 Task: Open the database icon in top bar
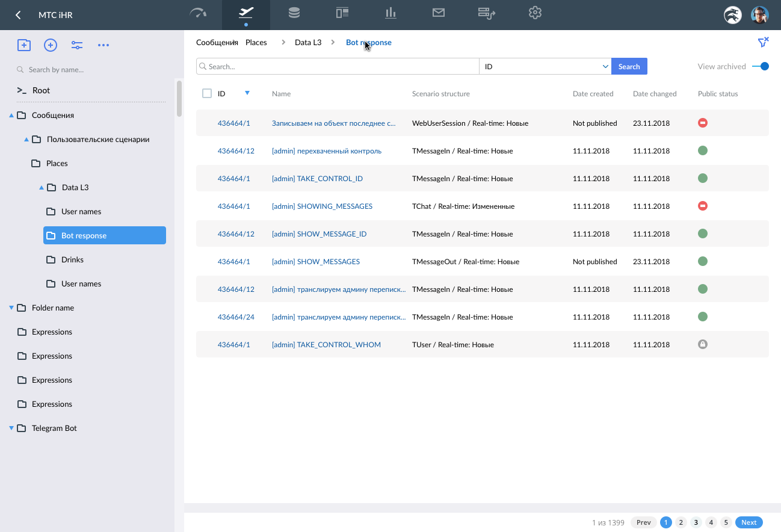294,13
